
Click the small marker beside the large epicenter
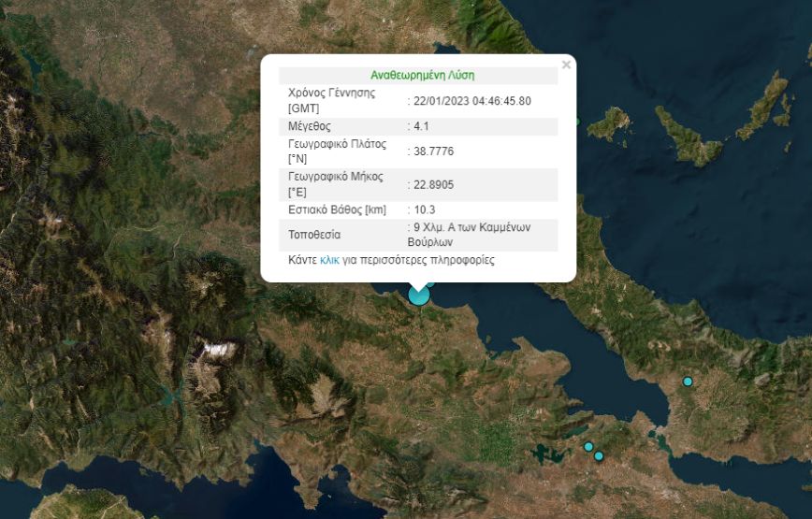pos(430,282)
